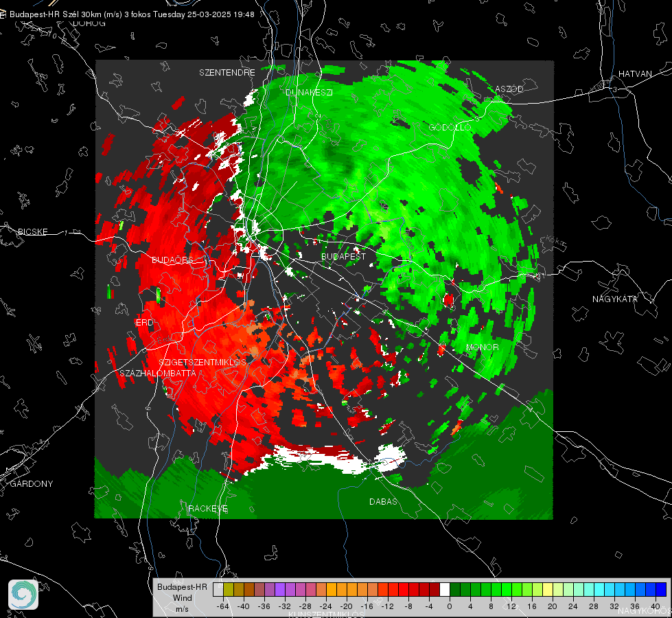Click the DOROG town label
The width and height of the screenshot is (672, 618).
coord(89,23)
